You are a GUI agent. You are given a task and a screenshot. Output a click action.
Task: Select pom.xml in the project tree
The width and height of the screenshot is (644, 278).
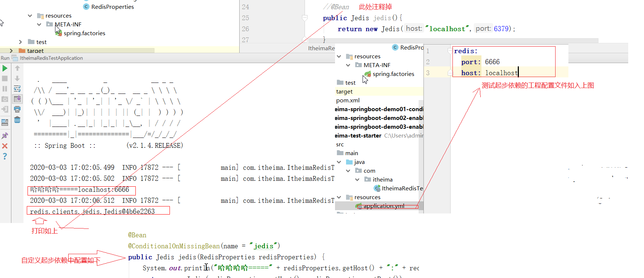click(348, 100)
